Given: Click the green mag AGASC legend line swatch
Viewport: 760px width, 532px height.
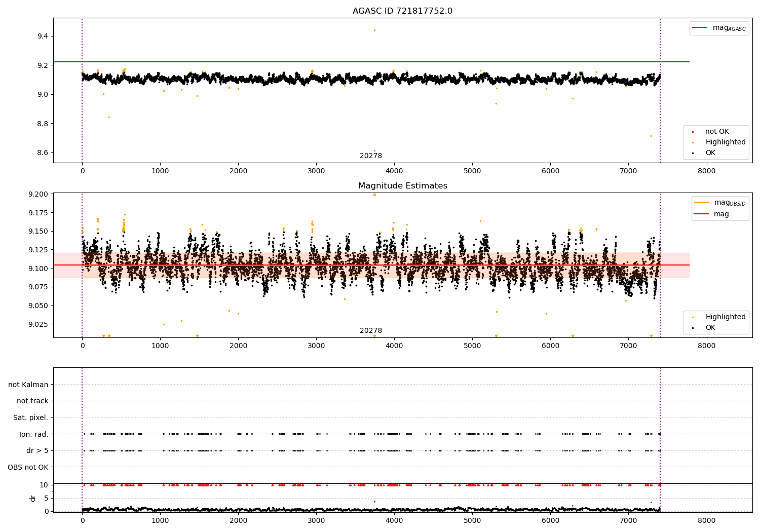Looking at the screenshot, I should pos(700,28).
